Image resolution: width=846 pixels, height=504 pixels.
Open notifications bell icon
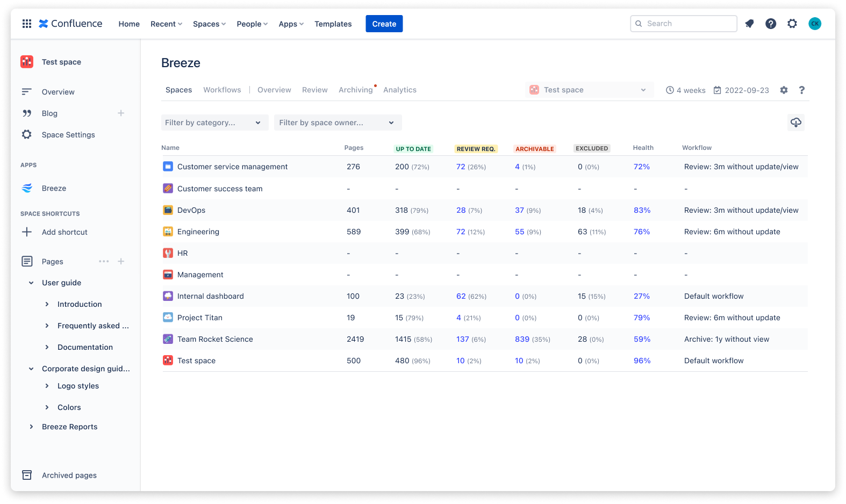click(749, 24)
